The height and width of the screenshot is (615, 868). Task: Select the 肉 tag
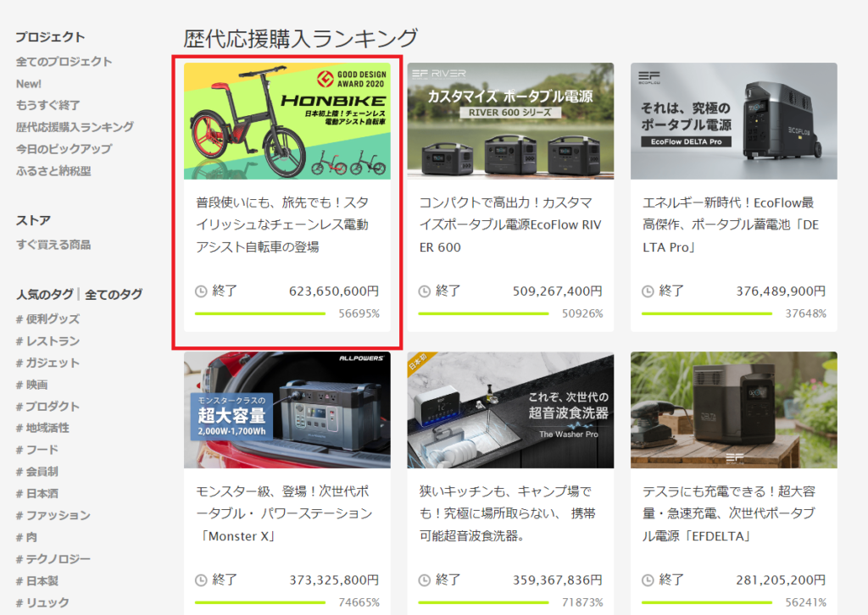click(x=26, y=537)
